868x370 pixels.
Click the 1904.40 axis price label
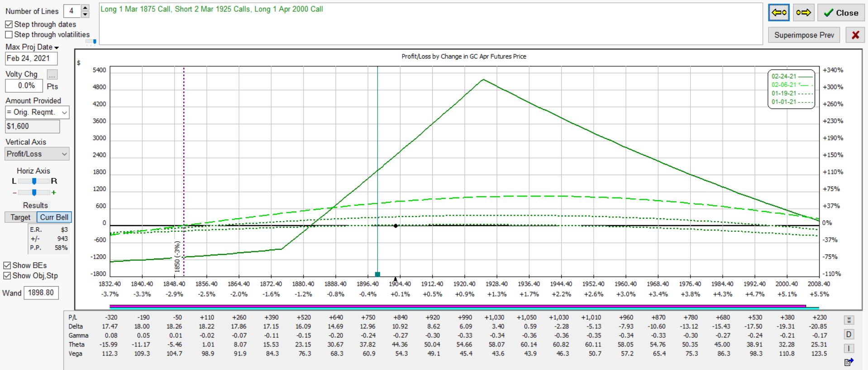coord(400,284)
